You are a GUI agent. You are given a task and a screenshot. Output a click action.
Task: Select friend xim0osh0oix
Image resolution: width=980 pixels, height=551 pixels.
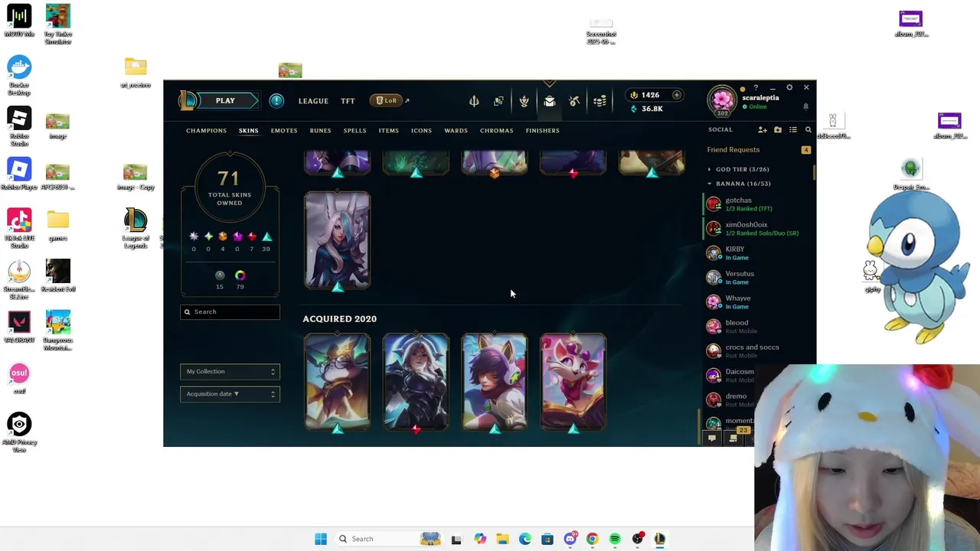point(758,229)
